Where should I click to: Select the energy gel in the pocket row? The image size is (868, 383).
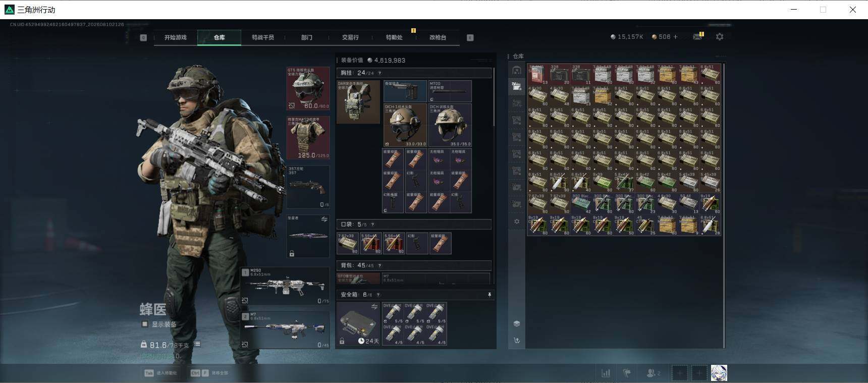[440, 243]
